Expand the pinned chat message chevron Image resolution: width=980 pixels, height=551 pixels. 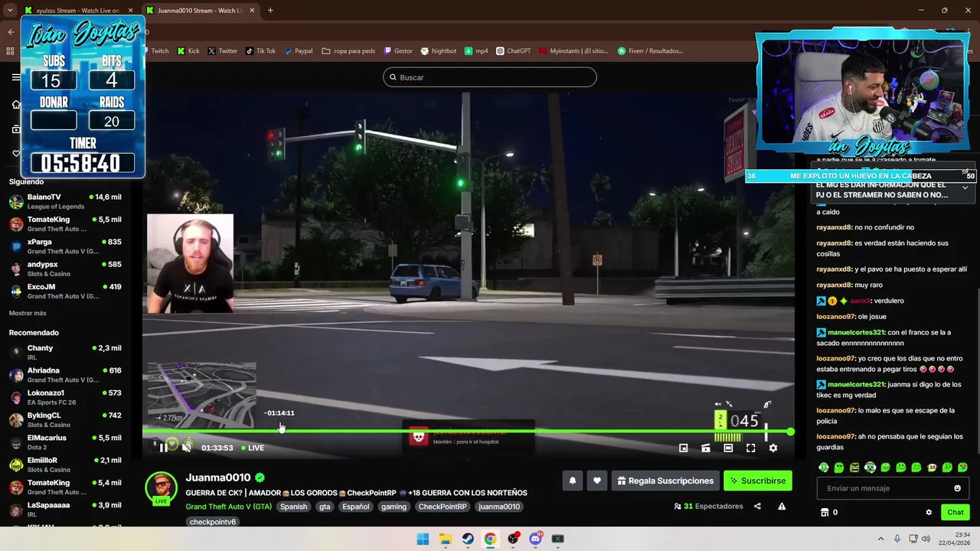click(965, 187)
